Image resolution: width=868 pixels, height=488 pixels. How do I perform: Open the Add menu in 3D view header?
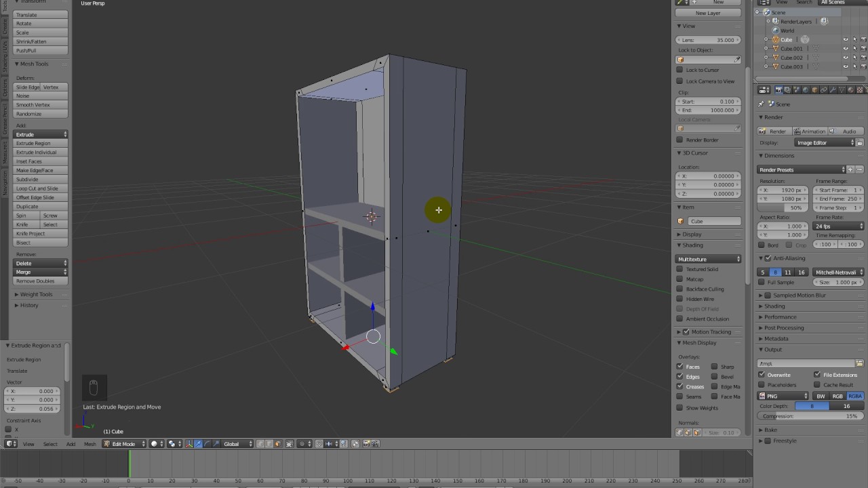click(x=71, y=444)
